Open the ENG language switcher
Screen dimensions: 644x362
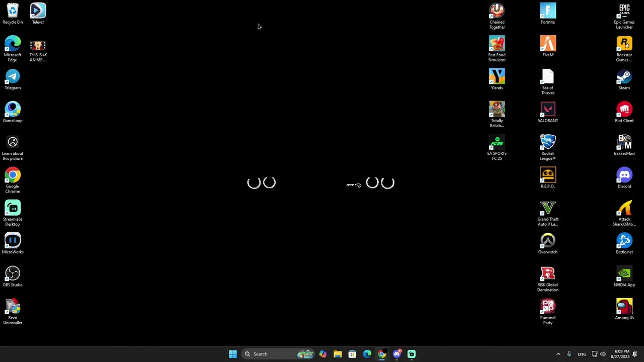click(582, 354)
